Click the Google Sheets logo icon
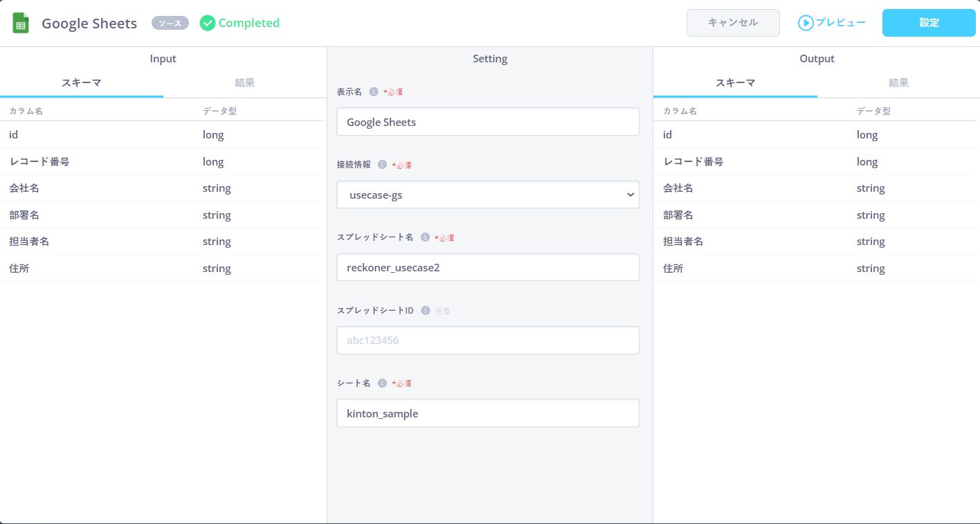This screenshot has width=980, height=524. coord(21,23)
